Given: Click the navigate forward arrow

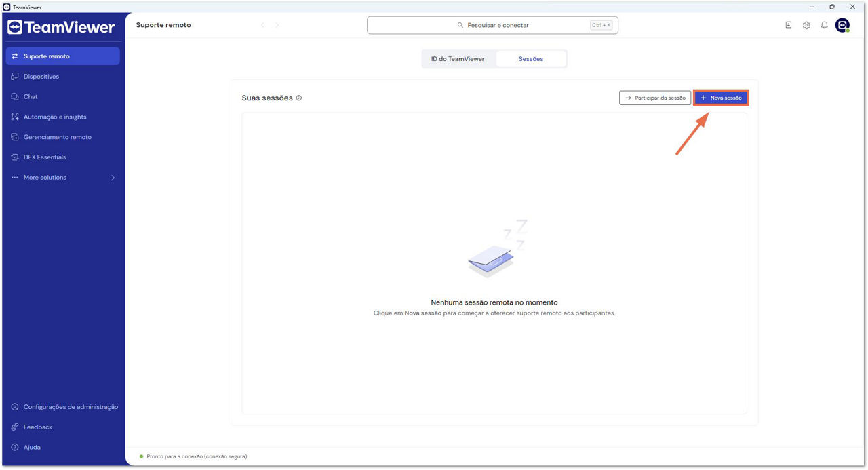Looking at the screenshot, I should point(277,25).
